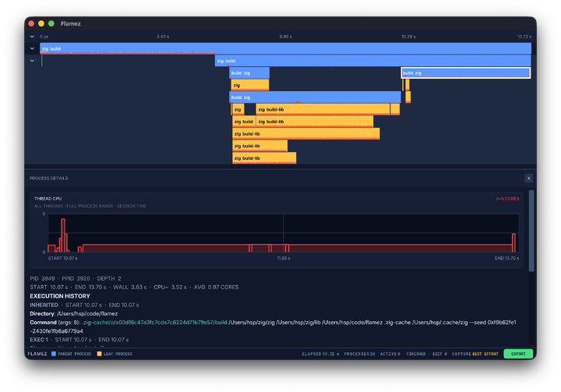The height and width of the screenshot is (392, 561).
Task: Click the 'EXECUTION HISTORY' heading
Action: tap(60, 296)
